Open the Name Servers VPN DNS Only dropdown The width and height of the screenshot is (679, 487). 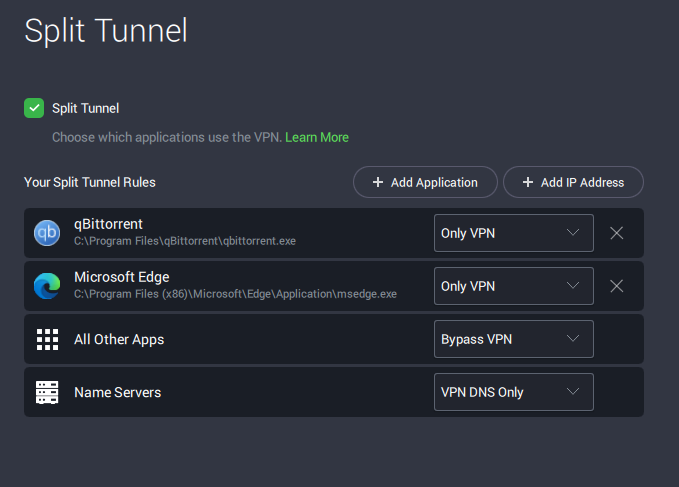click(x=514, y=392)
